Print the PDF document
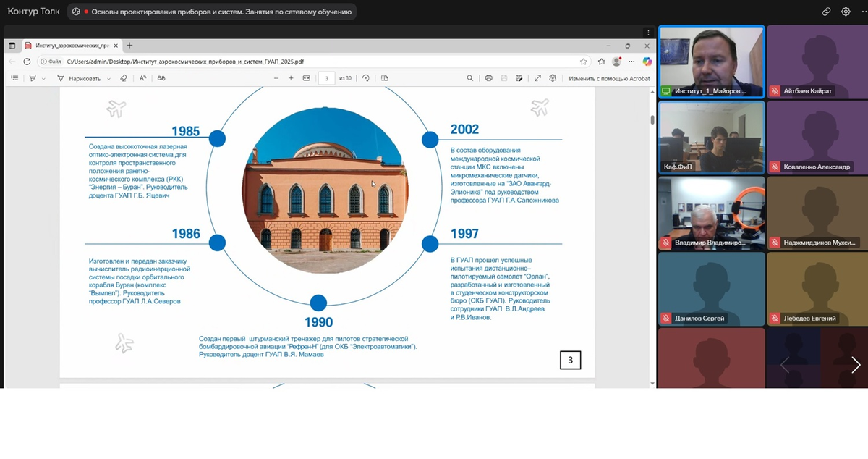Screen dimensions: 868x459 point(489,78)
